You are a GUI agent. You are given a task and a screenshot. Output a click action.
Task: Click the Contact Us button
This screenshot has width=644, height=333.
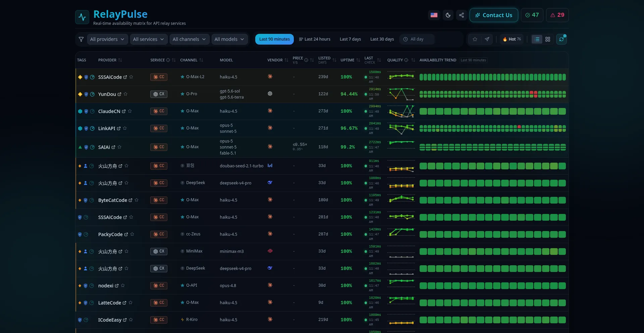[x=494, y=15]
